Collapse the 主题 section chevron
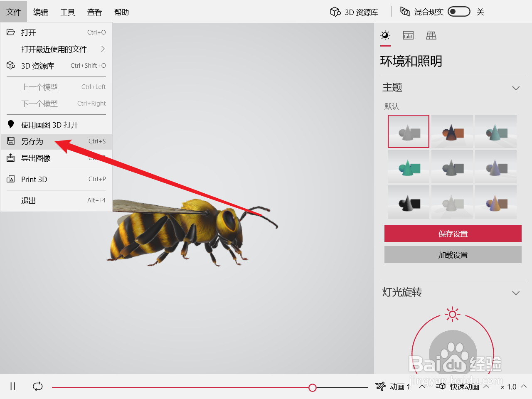Viewport: 532px width, 399px height. click(x=516, y=88)
